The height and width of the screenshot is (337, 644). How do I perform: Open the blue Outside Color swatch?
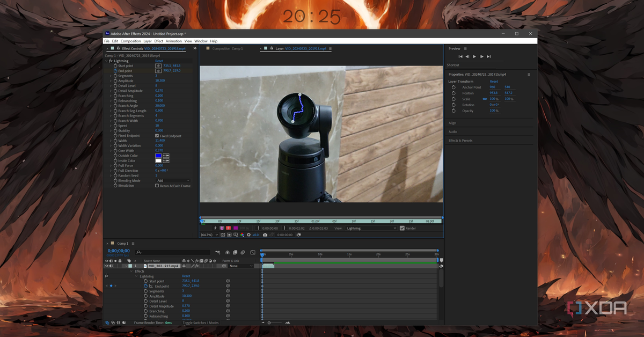158,156
